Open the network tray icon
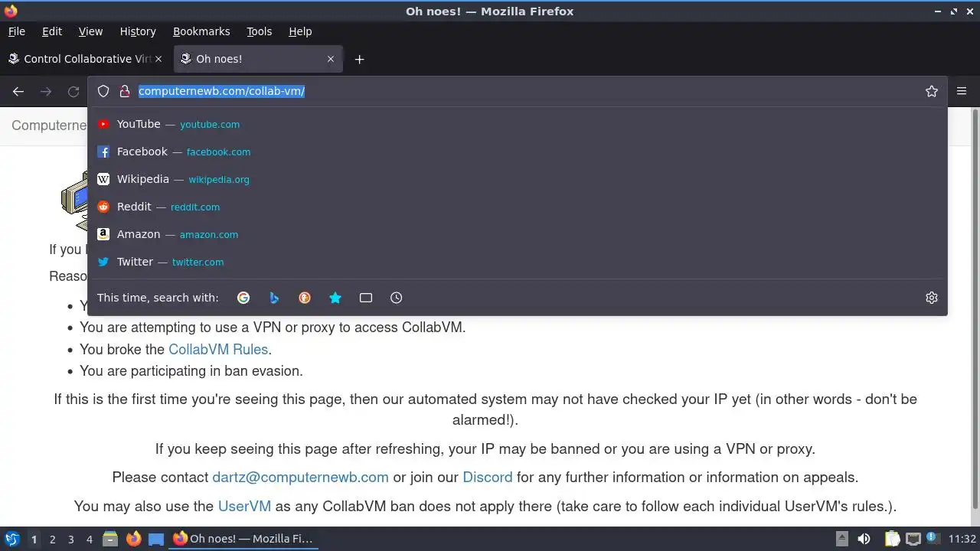Screen dimensions: 980x551 tap(913, 539)
